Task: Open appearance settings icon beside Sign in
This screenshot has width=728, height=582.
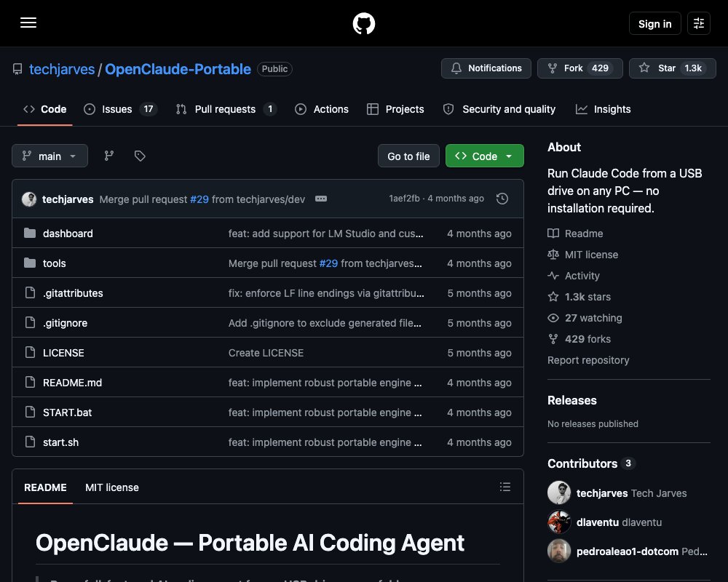Action: click(698, 23)
